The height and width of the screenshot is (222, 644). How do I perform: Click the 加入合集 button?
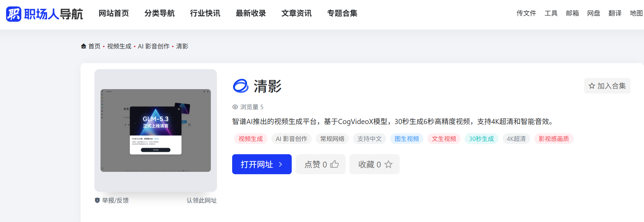tap(607, 86)
